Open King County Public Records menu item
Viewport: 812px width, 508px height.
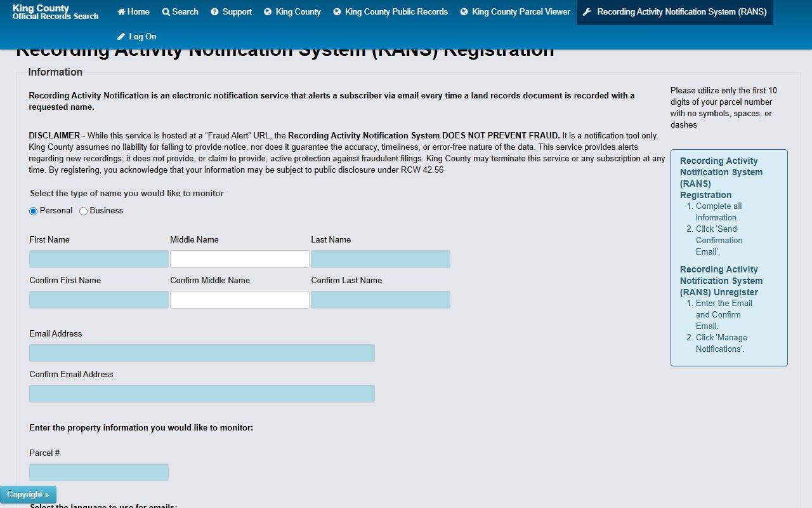pyautogui.click(x=390, y=12)
